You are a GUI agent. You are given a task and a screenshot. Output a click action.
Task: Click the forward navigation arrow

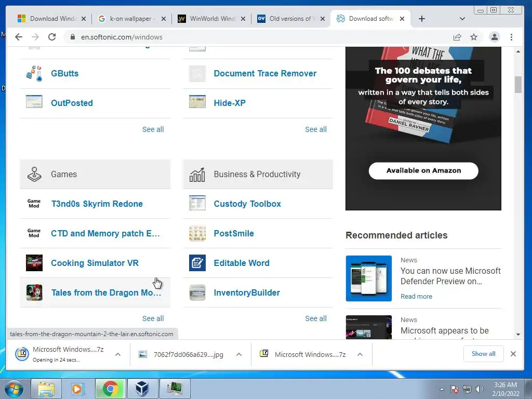(35, 37)
